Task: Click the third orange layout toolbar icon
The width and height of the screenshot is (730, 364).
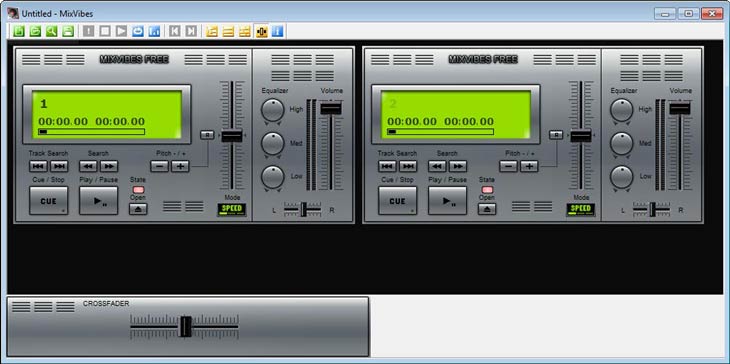Action: (244, 31)
